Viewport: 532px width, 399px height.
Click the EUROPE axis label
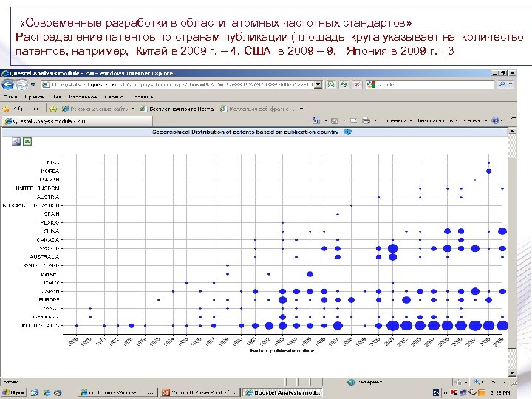[50, 299]
